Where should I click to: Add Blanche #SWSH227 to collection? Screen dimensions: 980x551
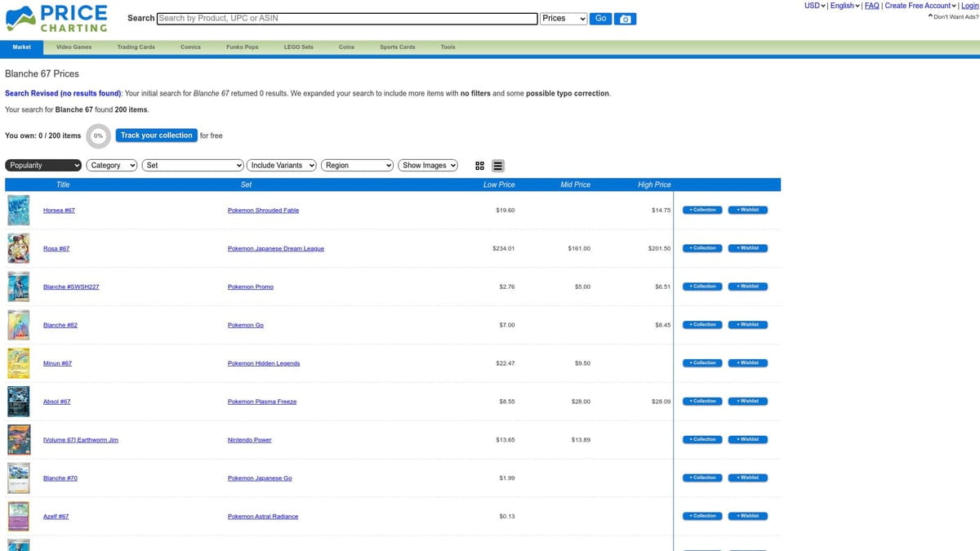(702, 287)
